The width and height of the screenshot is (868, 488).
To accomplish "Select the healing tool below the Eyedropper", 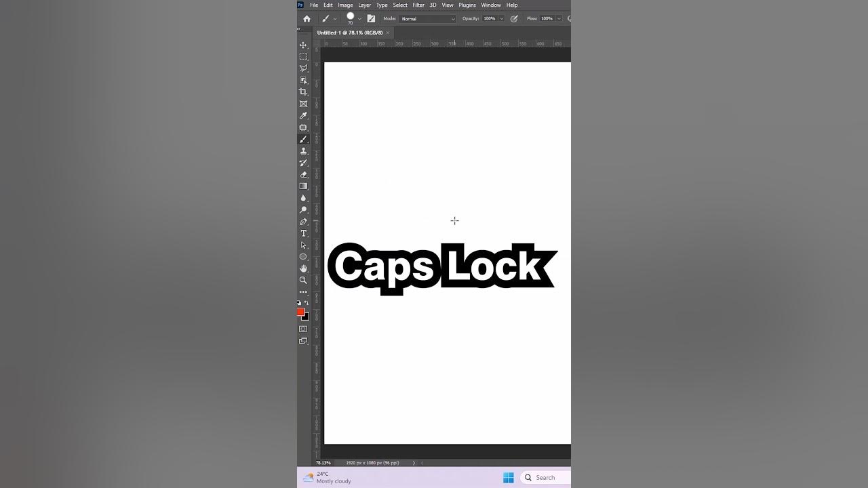I will tap(303, 127).
